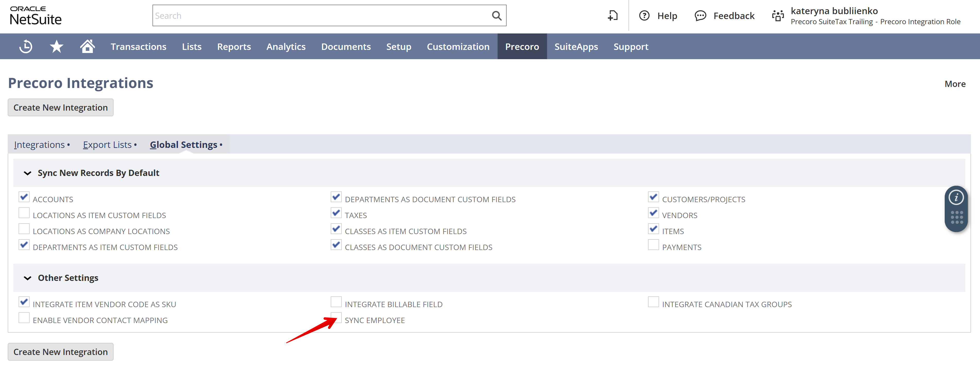
Task: Enable the Payments checkbox
Action: point(653,245)
